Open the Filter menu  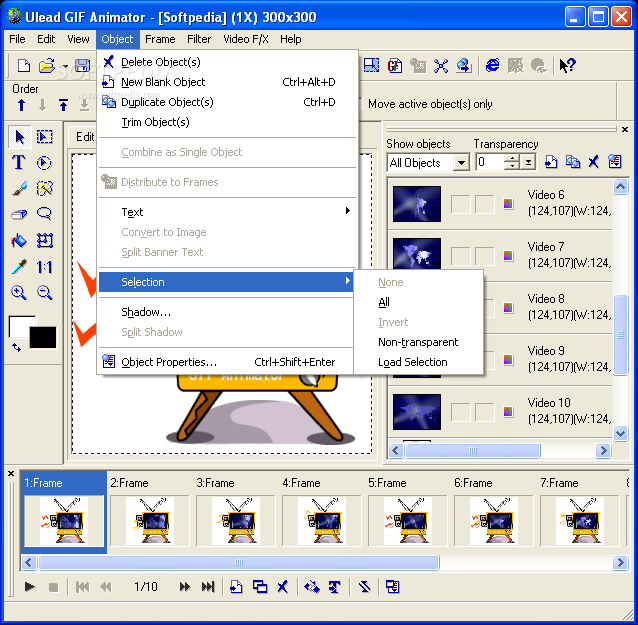pyautogui.click(x=199, y=39)
